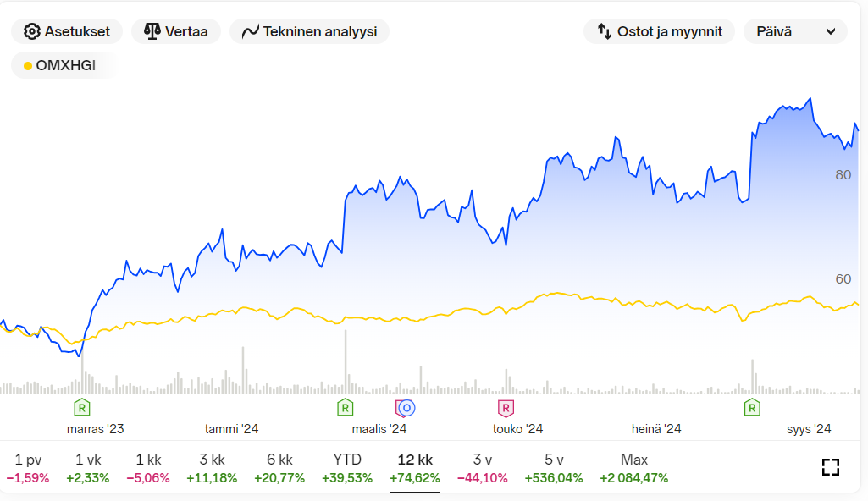The image size is (868, 501).
Task: Open Asetukset settings gear button
Action: click(x=66, y=31)
